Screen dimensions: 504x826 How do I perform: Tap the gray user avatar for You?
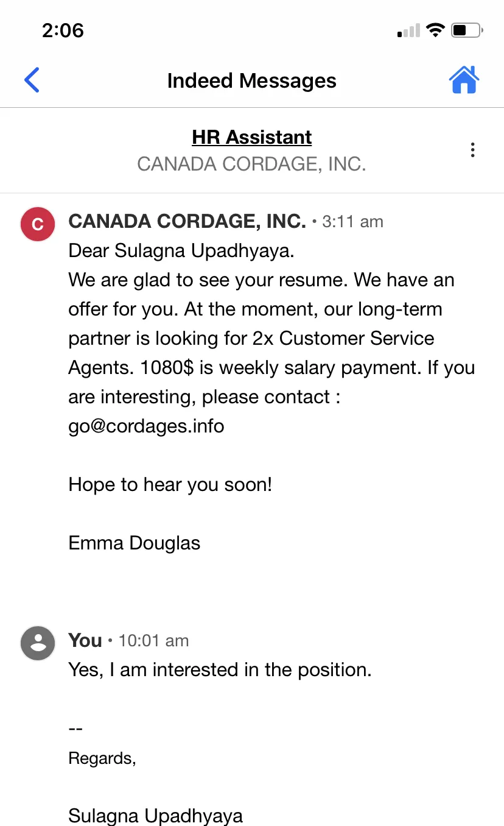click(38, 643)
